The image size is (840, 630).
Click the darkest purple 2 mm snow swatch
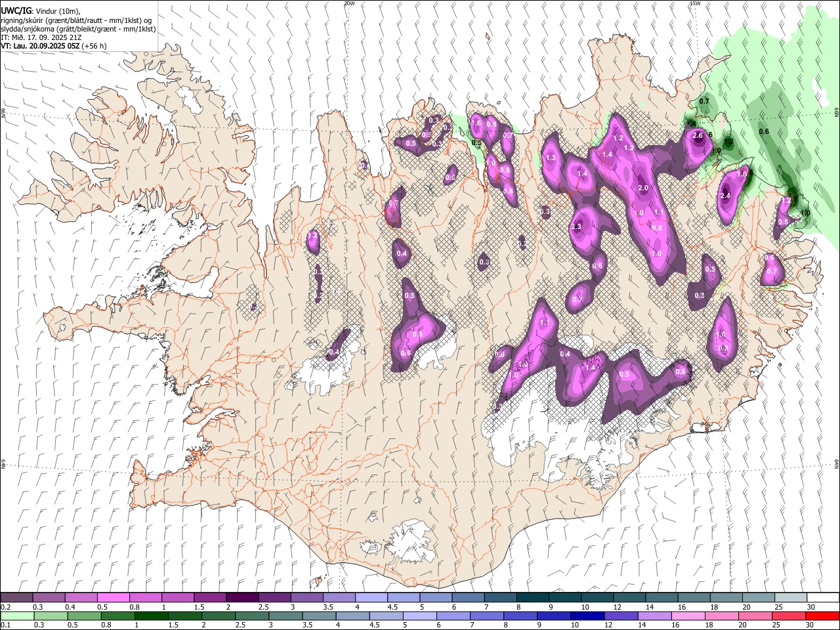[x=242, y=597]
